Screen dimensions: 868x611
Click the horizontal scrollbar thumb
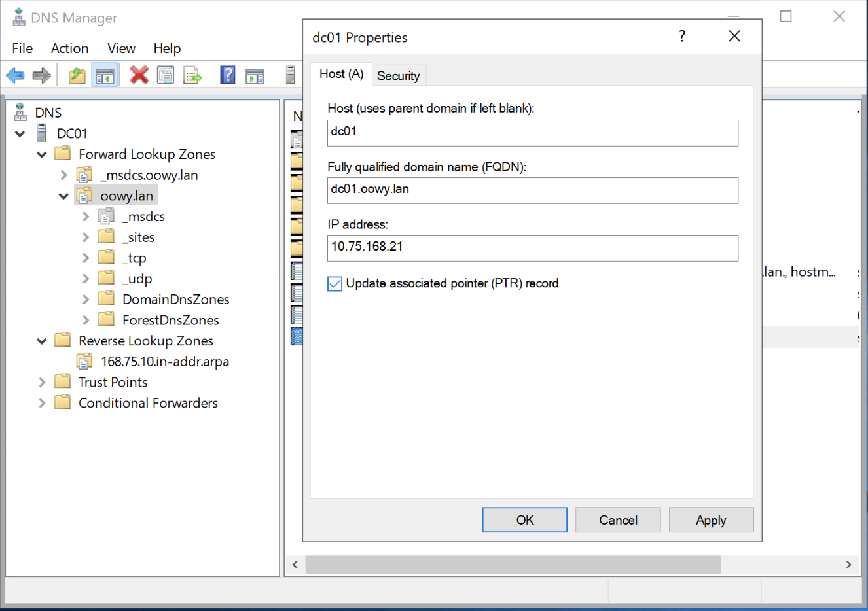[513, 565]
